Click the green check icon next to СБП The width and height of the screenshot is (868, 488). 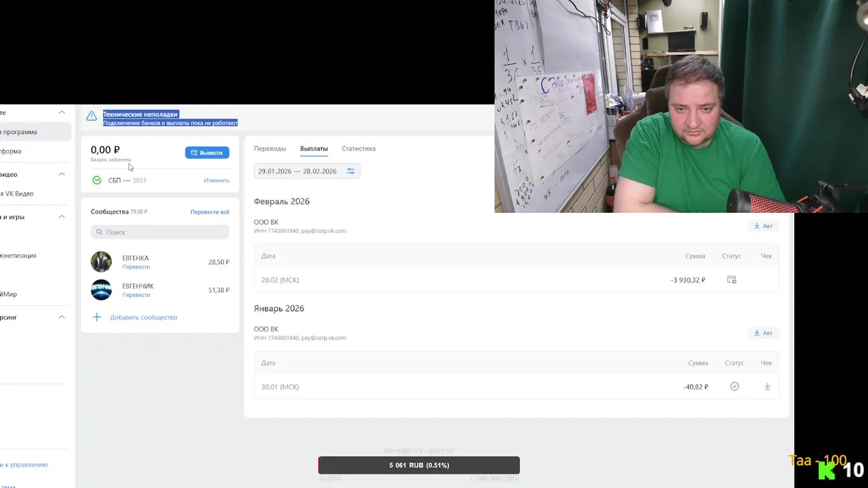(97, 180)
